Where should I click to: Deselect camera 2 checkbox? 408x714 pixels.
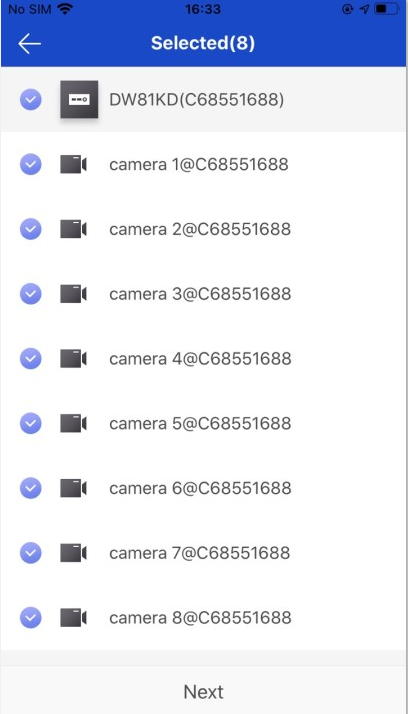(31, 229)
